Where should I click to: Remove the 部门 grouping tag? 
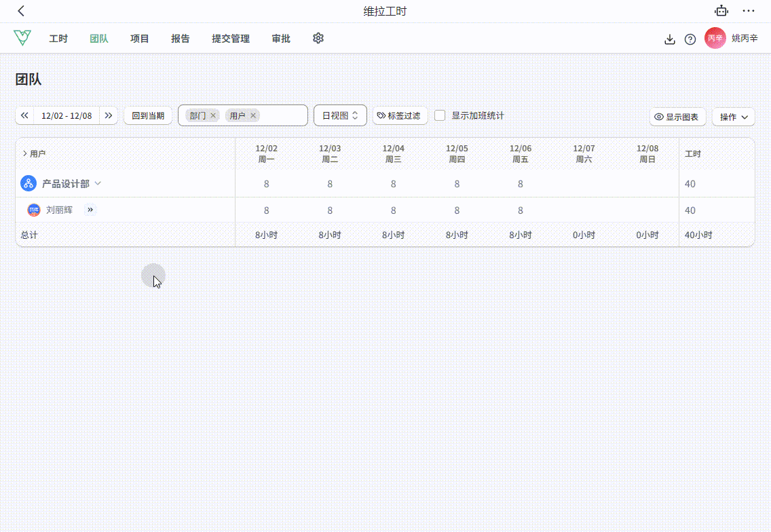click(213, 115)
